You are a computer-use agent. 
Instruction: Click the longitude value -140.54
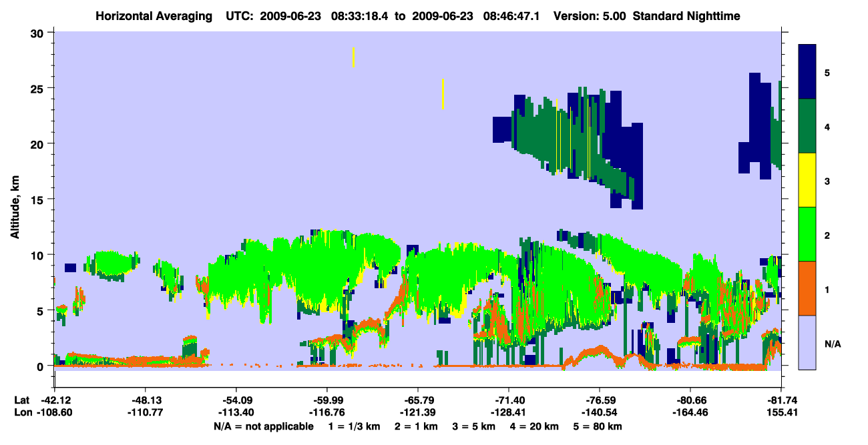click(599, 412)
